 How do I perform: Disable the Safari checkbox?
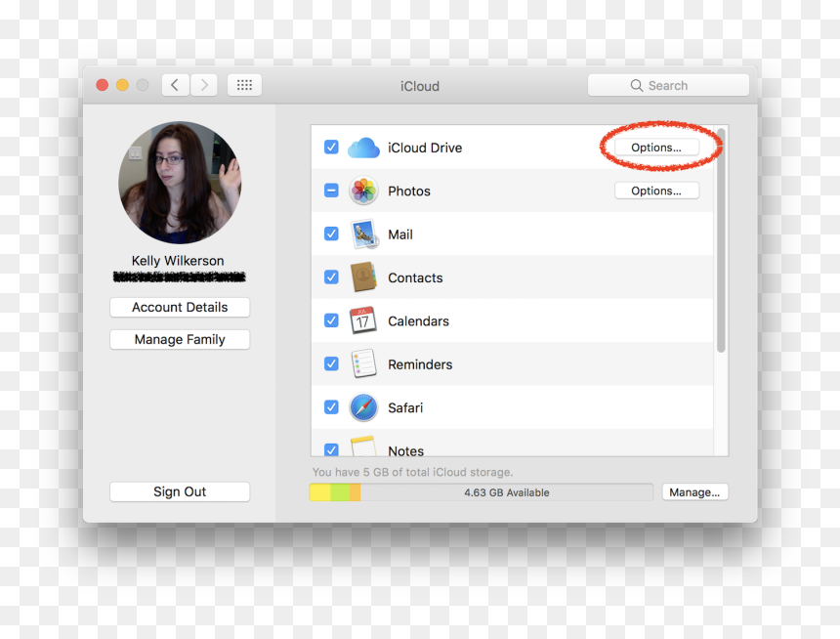point(331,407)
